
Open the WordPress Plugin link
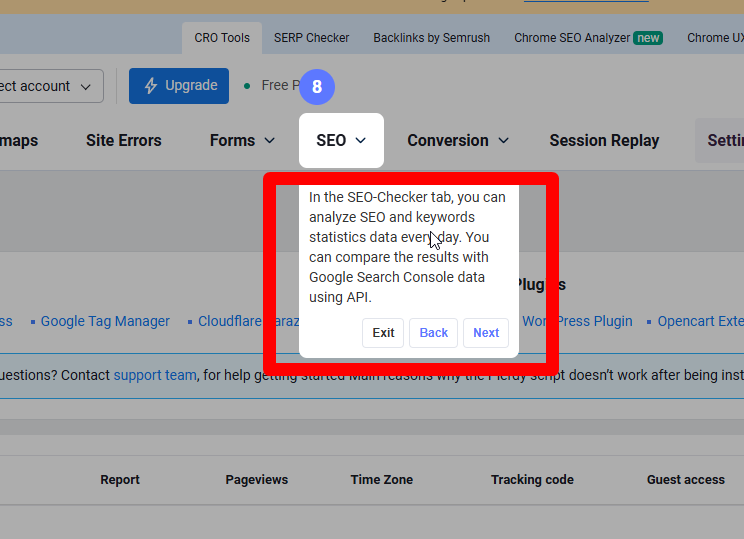click(x=577, y=321)
